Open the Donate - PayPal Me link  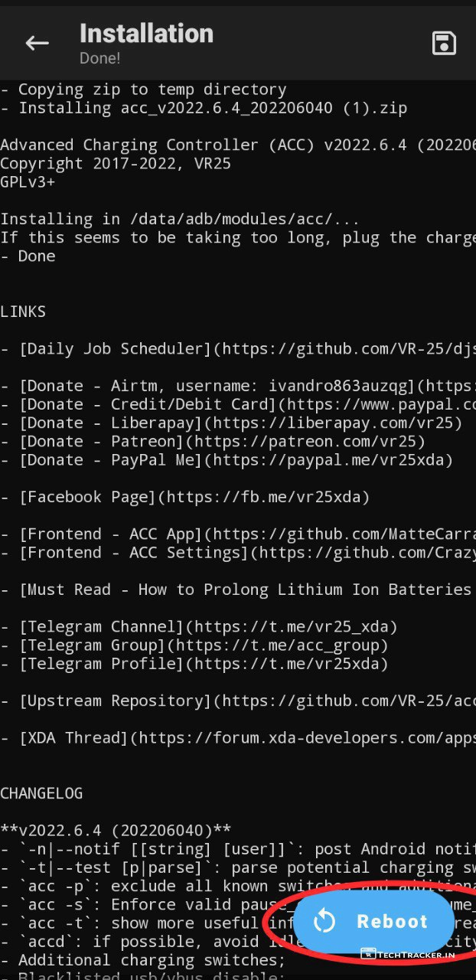tap(230, 459)
